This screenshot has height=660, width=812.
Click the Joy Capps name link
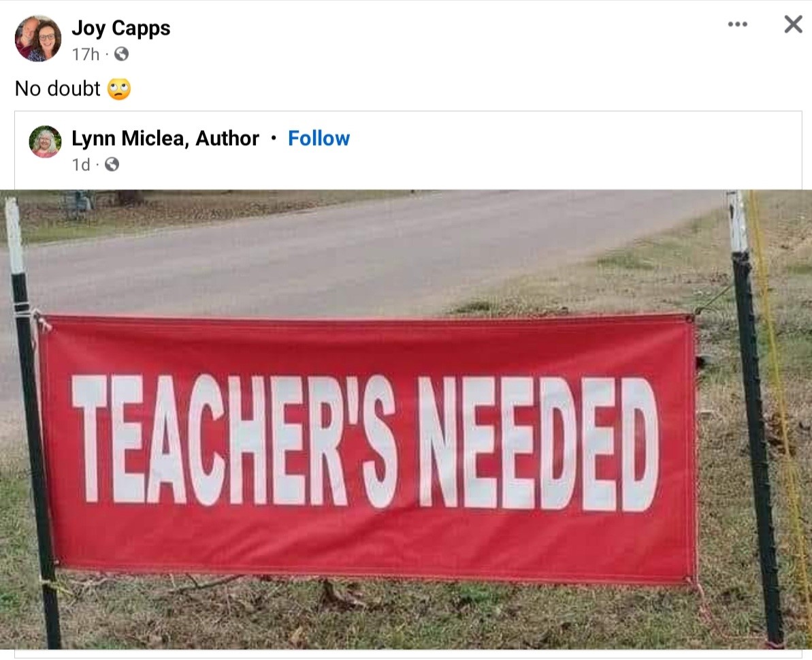coord(120,28)
